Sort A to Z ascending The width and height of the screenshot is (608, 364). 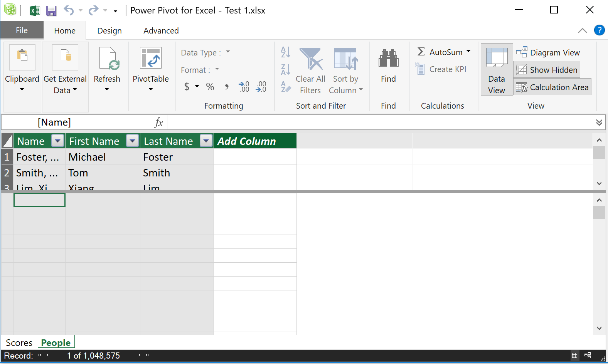pos(286,52)
